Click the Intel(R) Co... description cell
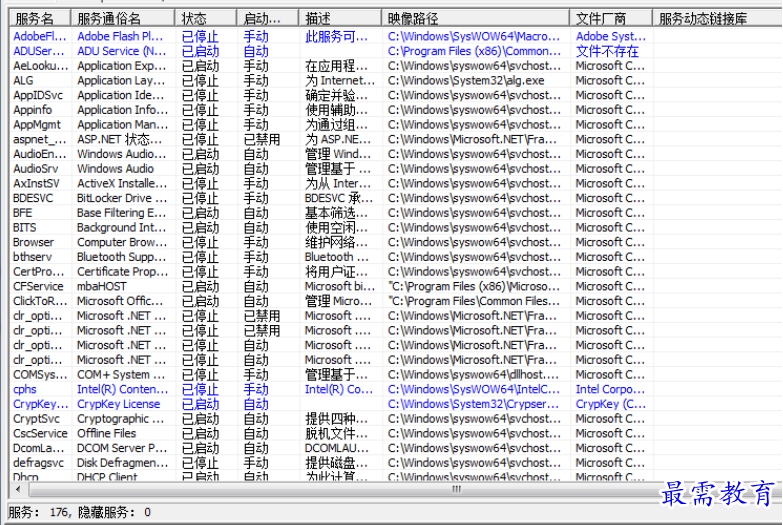 pyautogui.click(x=339, y=390)
